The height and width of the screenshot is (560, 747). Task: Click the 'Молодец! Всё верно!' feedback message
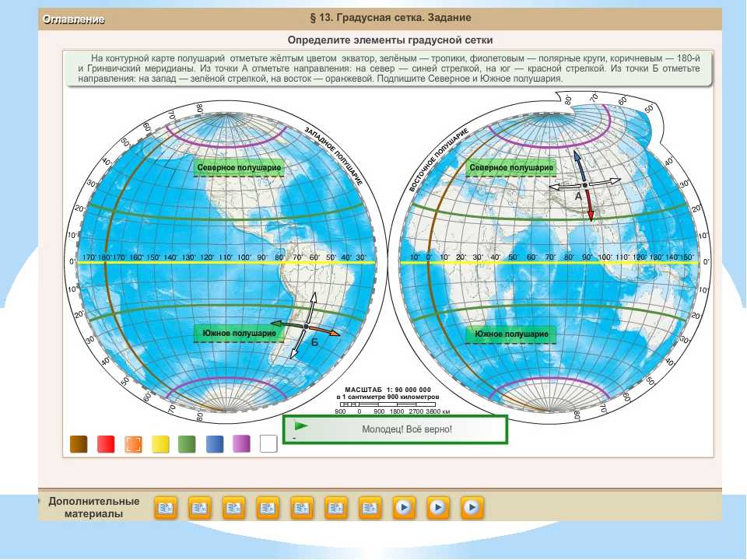407,429
